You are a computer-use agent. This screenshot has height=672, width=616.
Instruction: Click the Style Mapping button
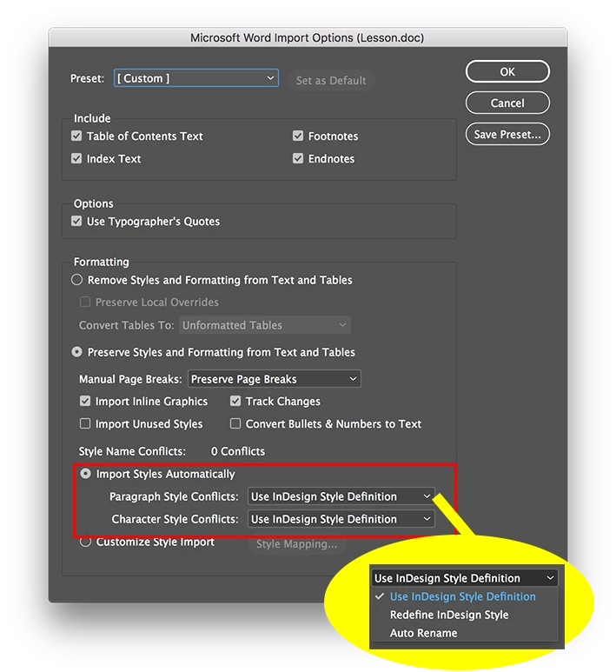(x=296, y=544)
